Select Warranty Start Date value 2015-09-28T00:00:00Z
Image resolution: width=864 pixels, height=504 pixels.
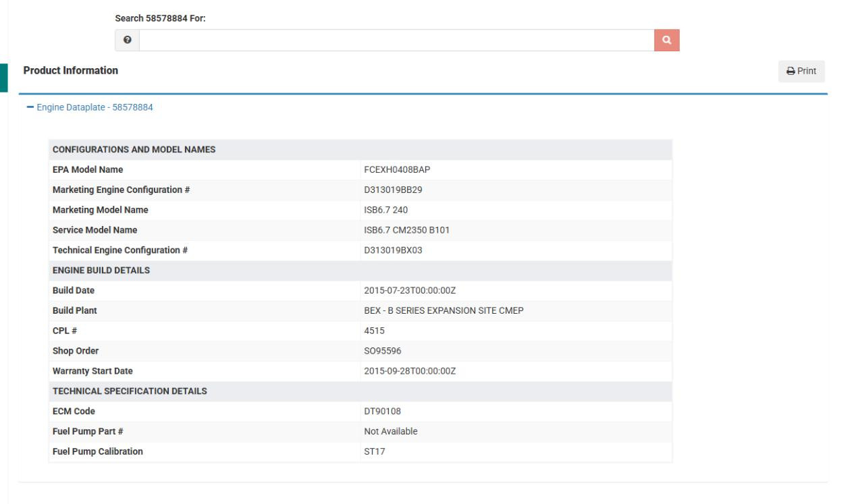point(410,371)
